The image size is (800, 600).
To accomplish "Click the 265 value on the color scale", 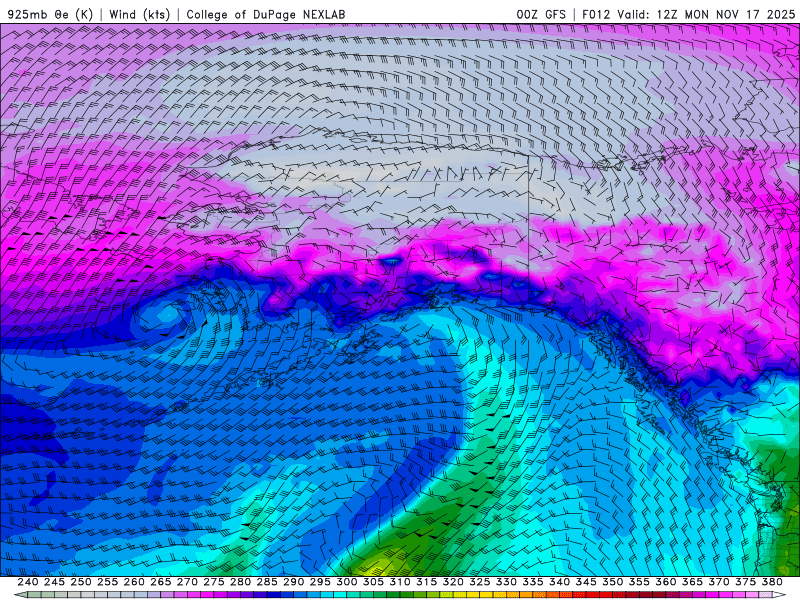I will pyautogui.click(x=160, y=582).
